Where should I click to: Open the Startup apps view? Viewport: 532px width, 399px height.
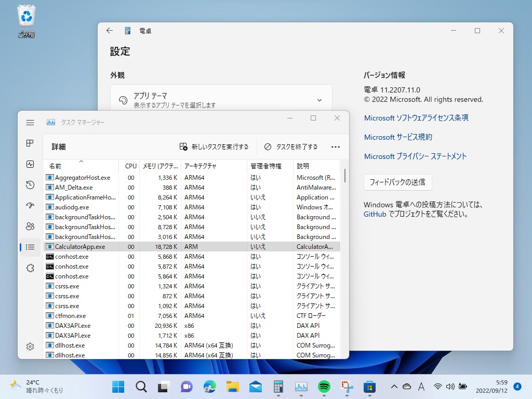(30, 205)
